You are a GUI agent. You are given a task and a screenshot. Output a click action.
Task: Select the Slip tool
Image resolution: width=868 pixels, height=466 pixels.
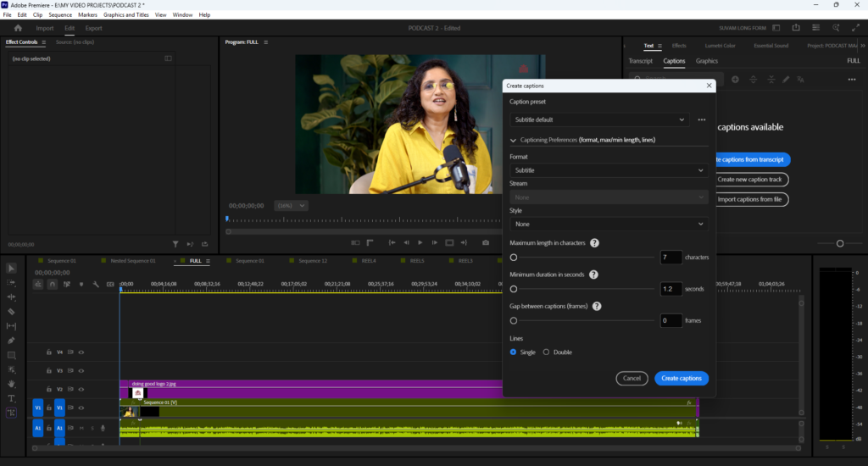(x=11, y=326)
